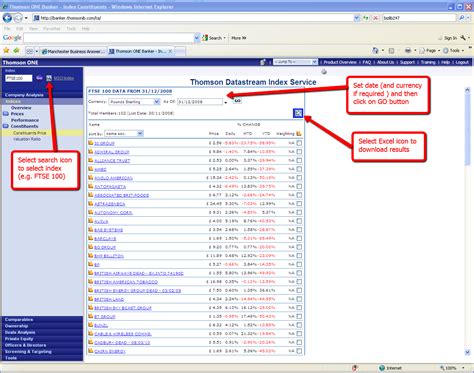Open the IE Tools menu dropdown
The image size is (474, 373).
463,51
